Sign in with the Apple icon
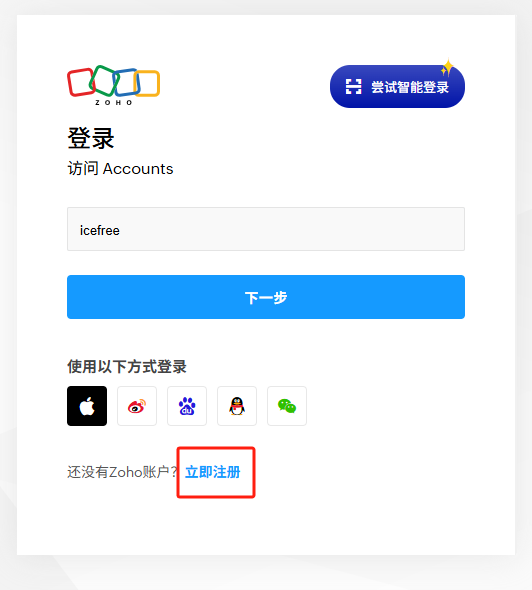Screen dimensions: 532x590 click(x=87, y=406)
